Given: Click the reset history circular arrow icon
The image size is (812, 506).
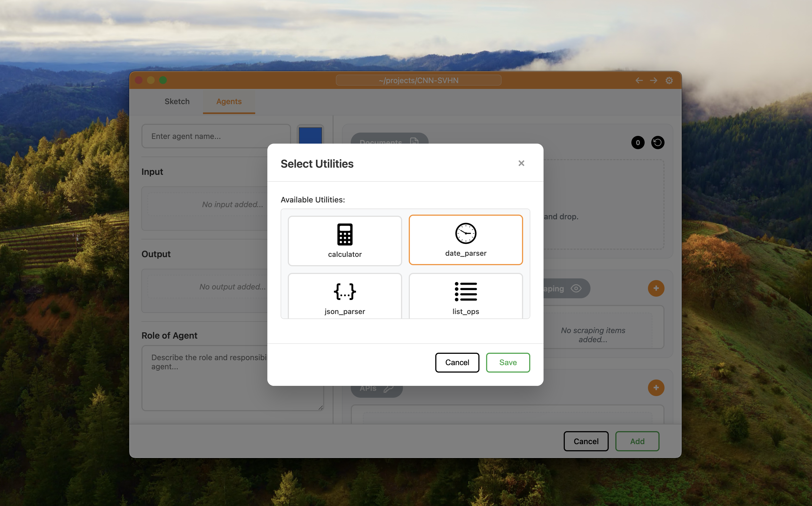Looking at the screenshot, I should [x=657, y=143].
